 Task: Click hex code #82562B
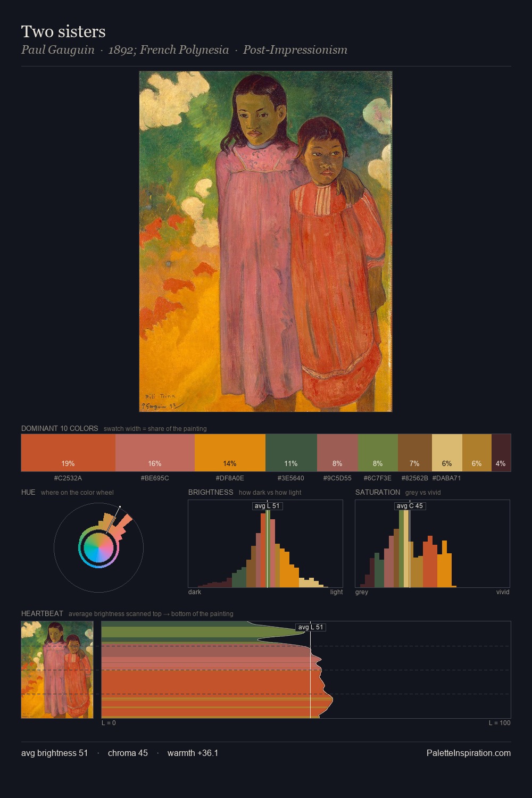click(414, 478)
